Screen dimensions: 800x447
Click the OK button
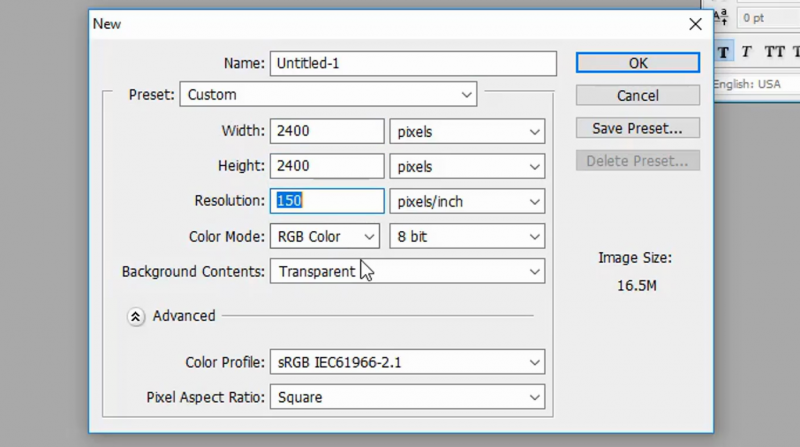coord(638,63)
